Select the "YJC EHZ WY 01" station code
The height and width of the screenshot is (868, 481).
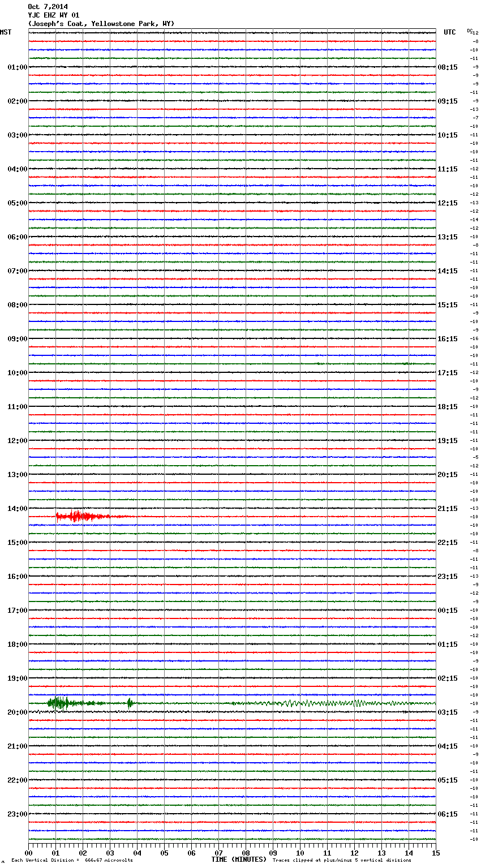coord(54,15)
